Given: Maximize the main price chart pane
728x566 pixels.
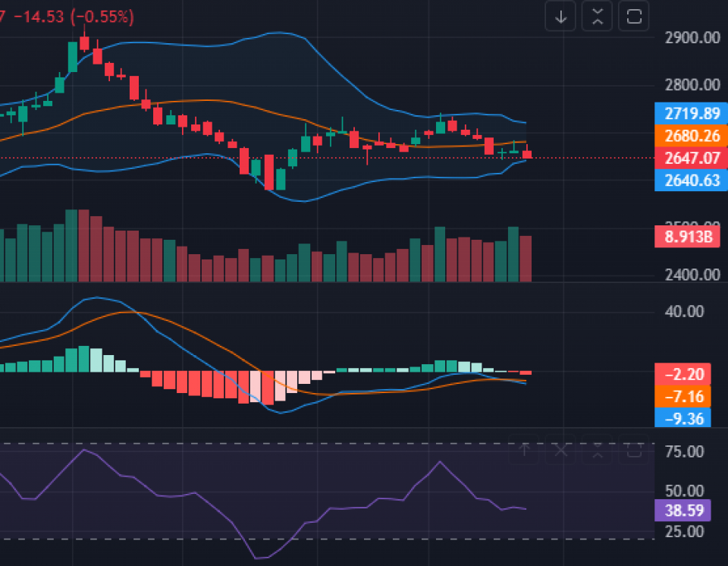Looking at the screenshot, I should click(x=634, y=17).
